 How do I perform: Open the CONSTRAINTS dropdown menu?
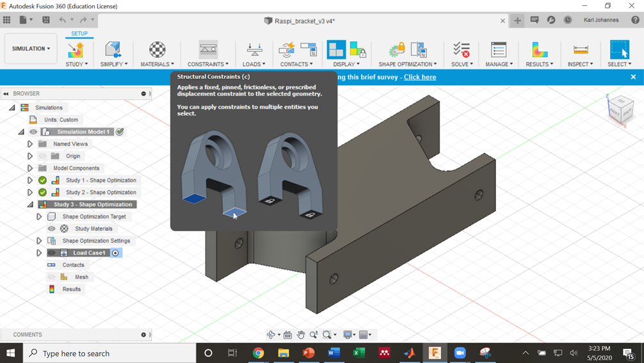(x=208, y=64)
